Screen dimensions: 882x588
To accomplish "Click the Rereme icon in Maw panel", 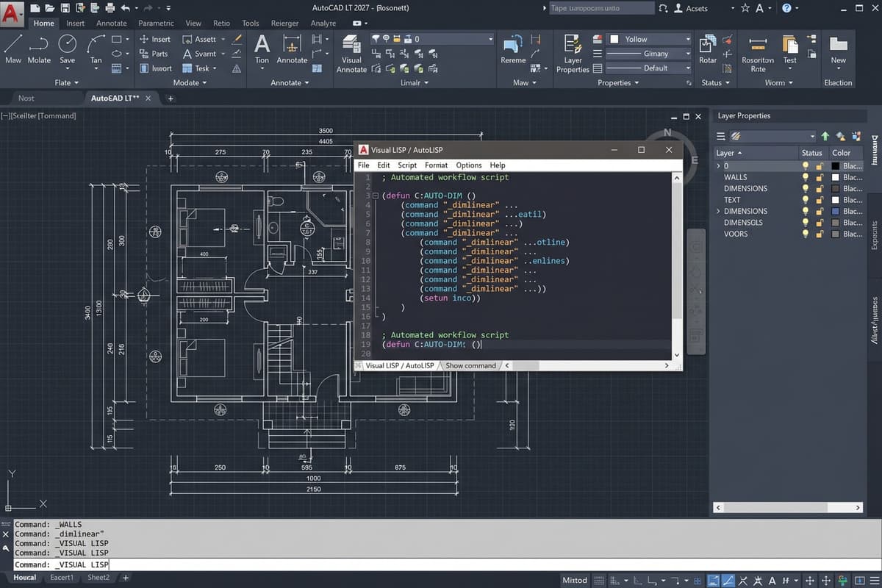I will click(x=512, y=44).
